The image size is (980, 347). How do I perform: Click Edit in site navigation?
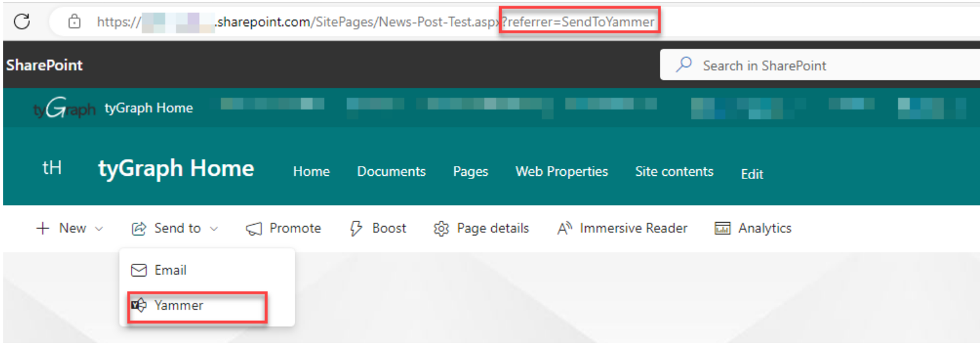[x=752, y=174]
